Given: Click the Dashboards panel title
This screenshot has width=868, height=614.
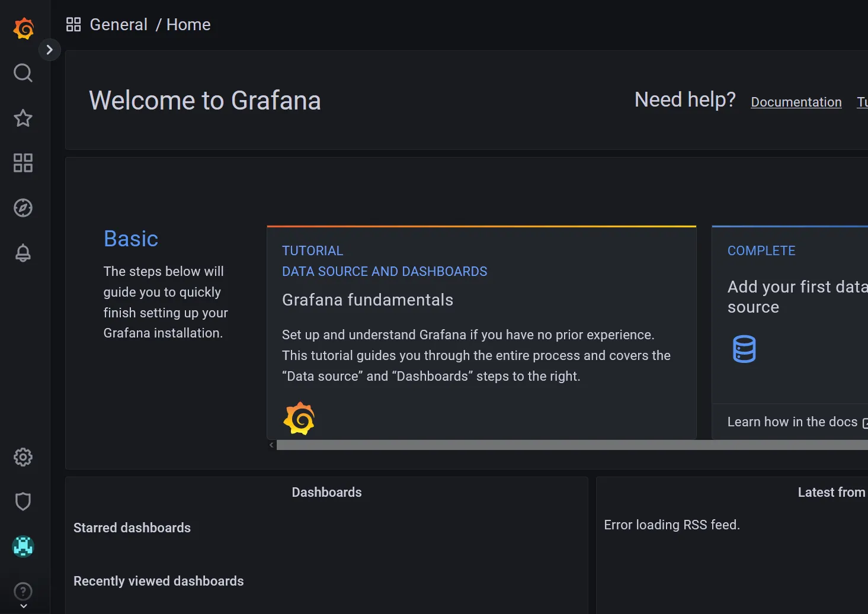Looking at the screenshot, I should 326,492.
